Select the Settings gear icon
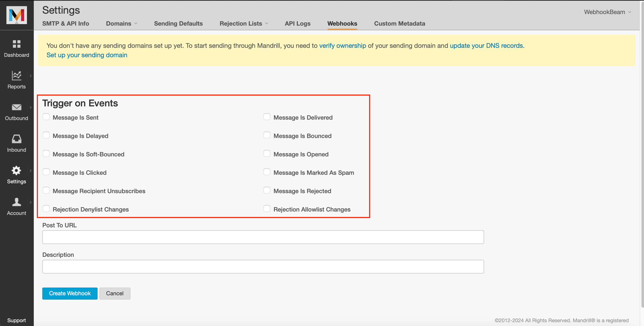Viewport: 644px width, 326px height. click(x=16, y=171)
